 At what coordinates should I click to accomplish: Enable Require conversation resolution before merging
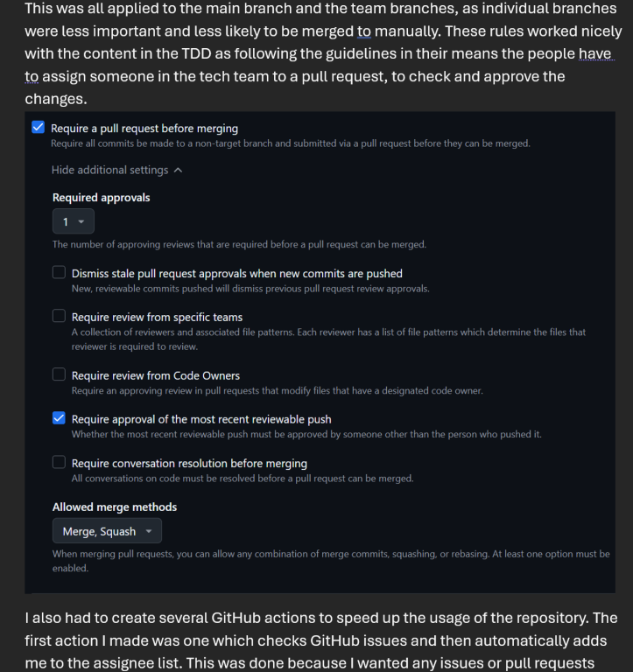(59, 462)
